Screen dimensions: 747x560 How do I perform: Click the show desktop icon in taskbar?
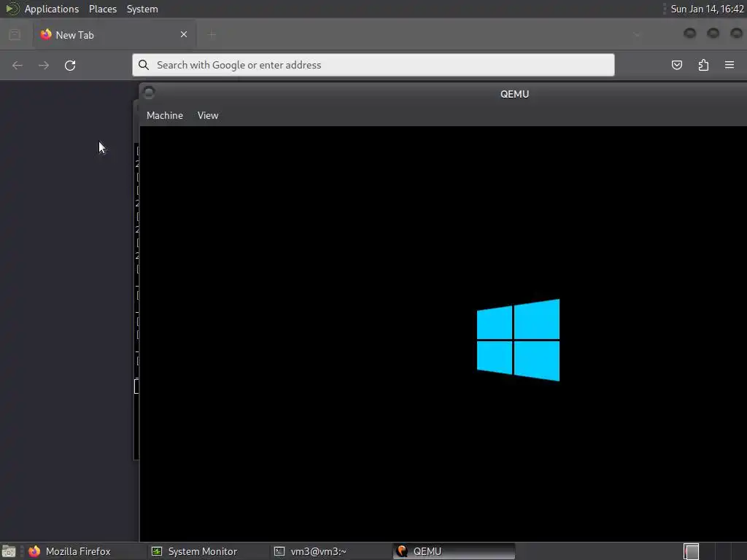[x=9, y=551]
